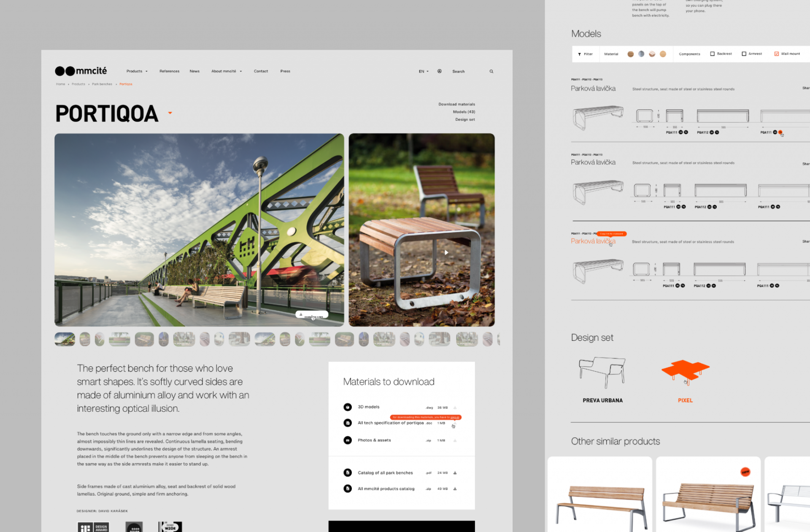Uncheck the Wall mount checkbox

[776, 54]
